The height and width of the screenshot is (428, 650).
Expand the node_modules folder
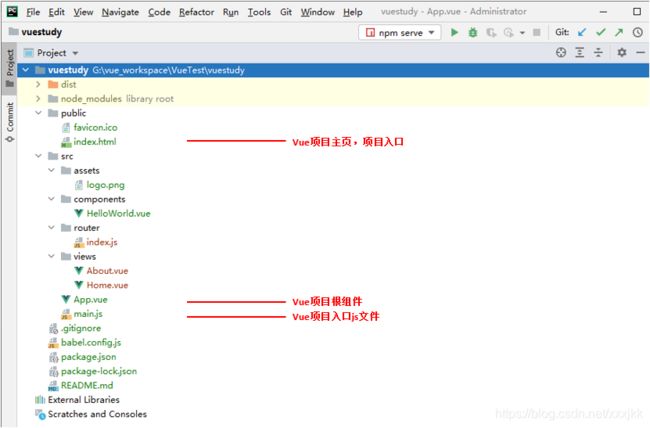[38, 99]
